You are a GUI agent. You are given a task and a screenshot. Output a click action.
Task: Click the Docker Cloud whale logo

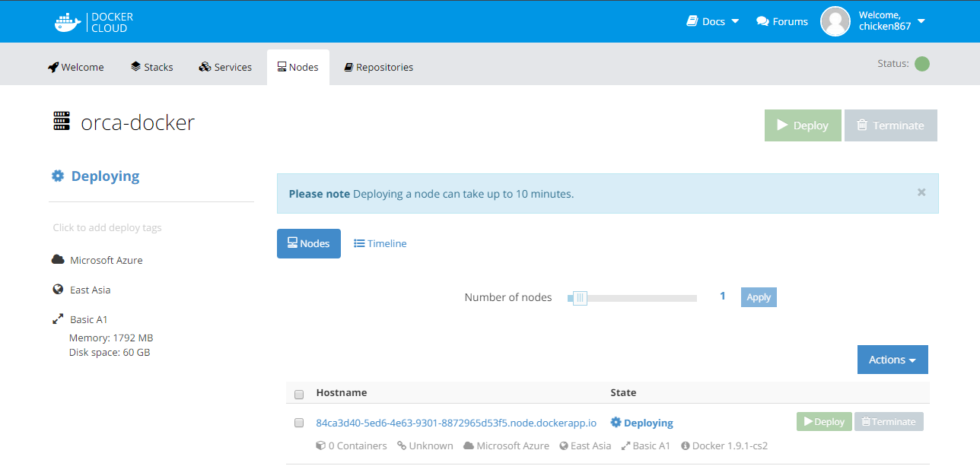(67, 22)
